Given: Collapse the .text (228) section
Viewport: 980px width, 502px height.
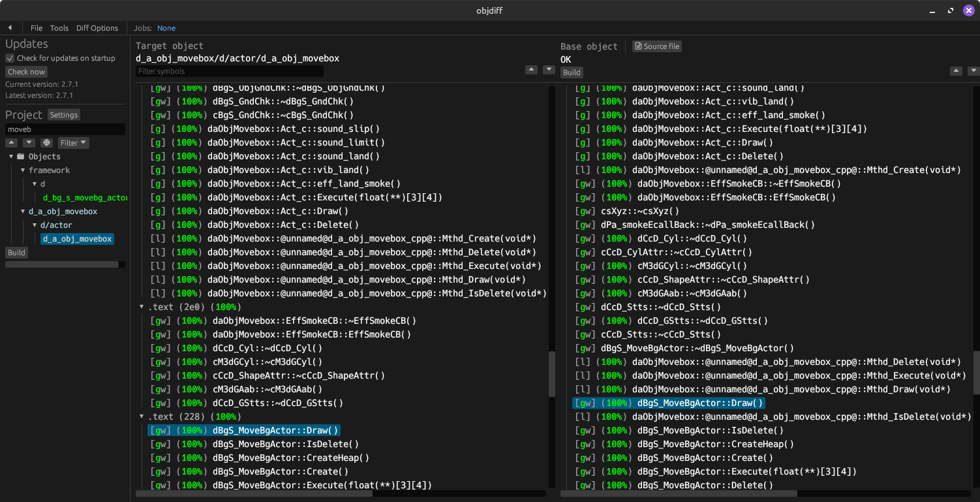Looking at the screenshot, I should tap(142, 416).
